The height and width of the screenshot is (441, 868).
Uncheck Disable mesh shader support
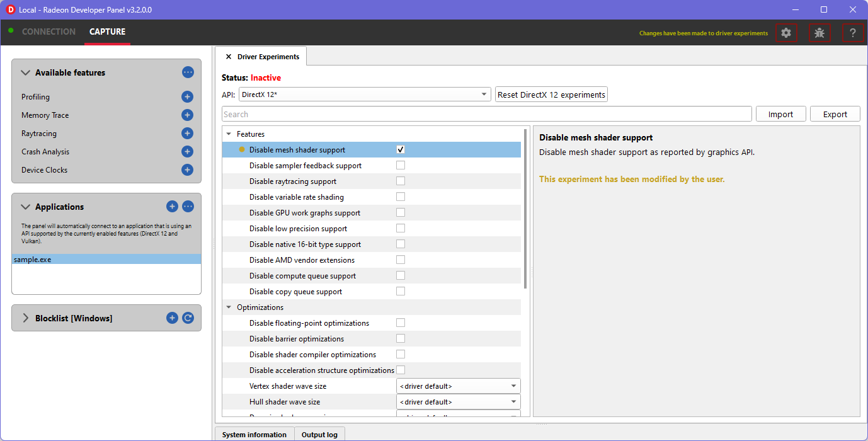point(400,149)
